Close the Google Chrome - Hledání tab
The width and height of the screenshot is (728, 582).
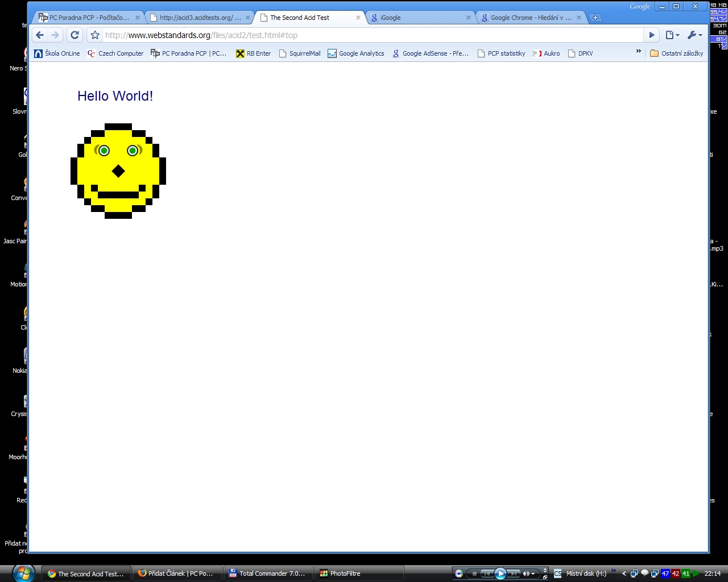pyautogui.click(x=579, y=18)
